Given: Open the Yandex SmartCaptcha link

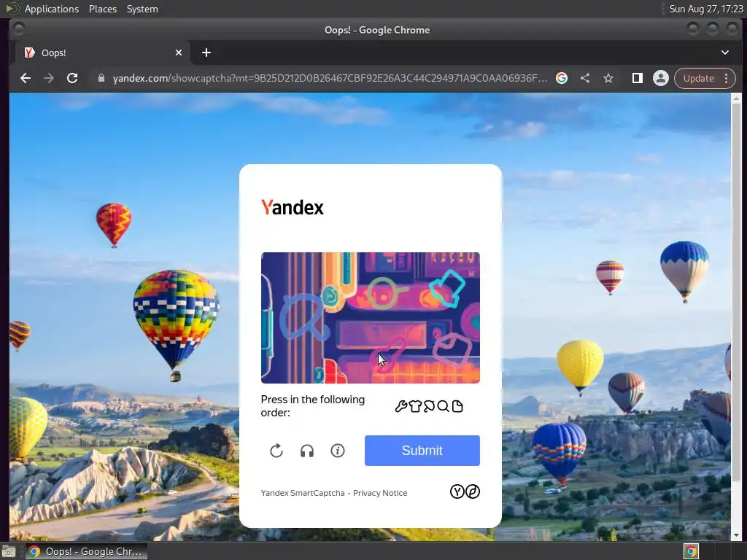Looking at the screenshot, I should (303, 493).
